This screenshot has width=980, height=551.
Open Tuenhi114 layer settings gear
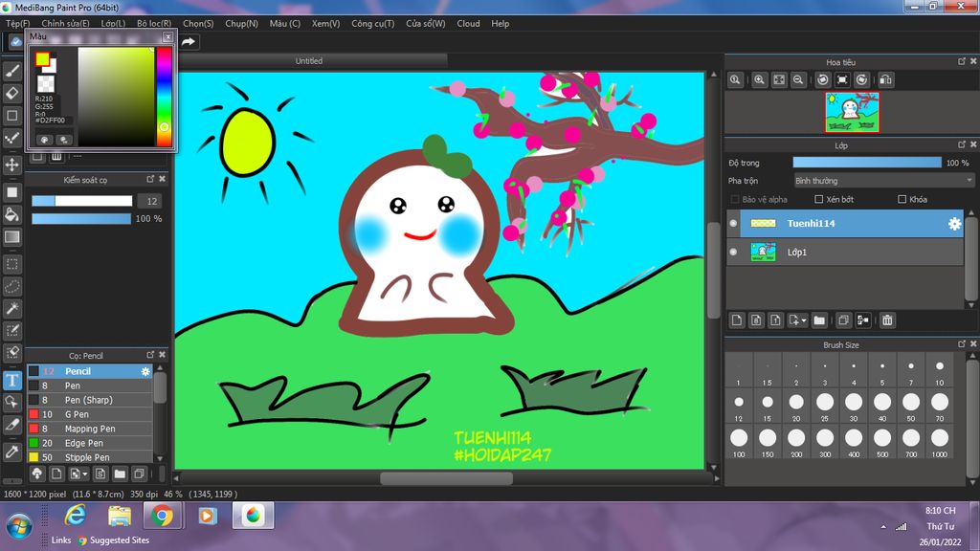pyautogui.click(x=954, y=224)
